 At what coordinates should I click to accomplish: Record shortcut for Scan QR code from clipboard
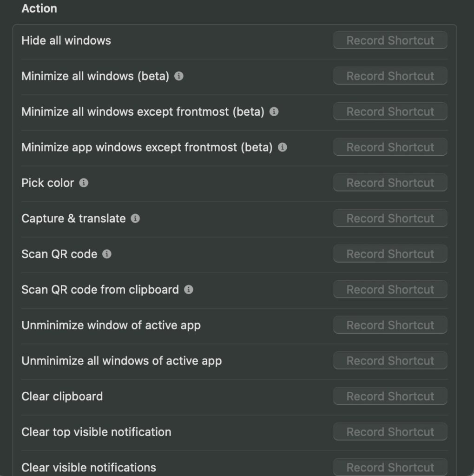(x=390, y=289)
